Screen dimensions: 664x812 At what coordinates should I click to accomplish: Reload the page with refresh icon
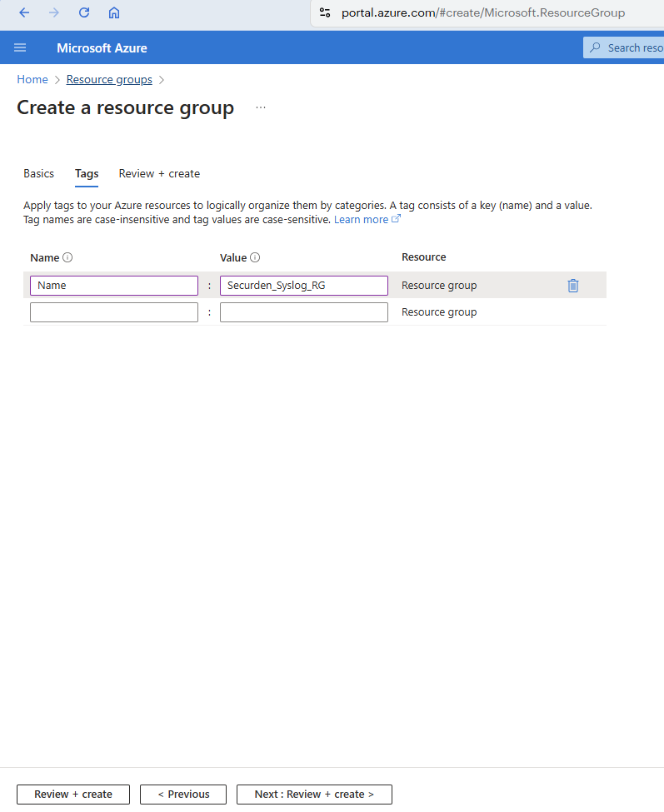(x=84, y=12)
